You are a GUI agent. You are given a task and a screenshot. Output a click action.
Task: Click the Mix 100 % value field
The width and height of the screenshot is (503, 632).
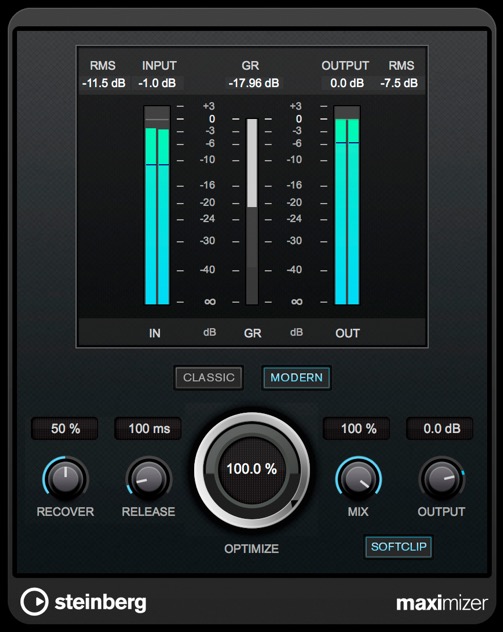tap(357, 428)
